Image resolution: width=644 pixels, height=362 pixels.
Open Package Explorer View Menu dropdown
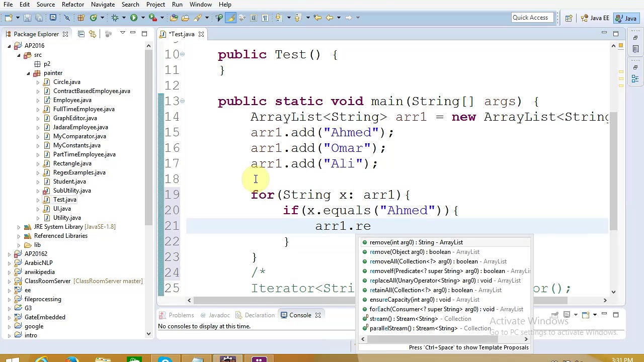(x=122, y=33)
